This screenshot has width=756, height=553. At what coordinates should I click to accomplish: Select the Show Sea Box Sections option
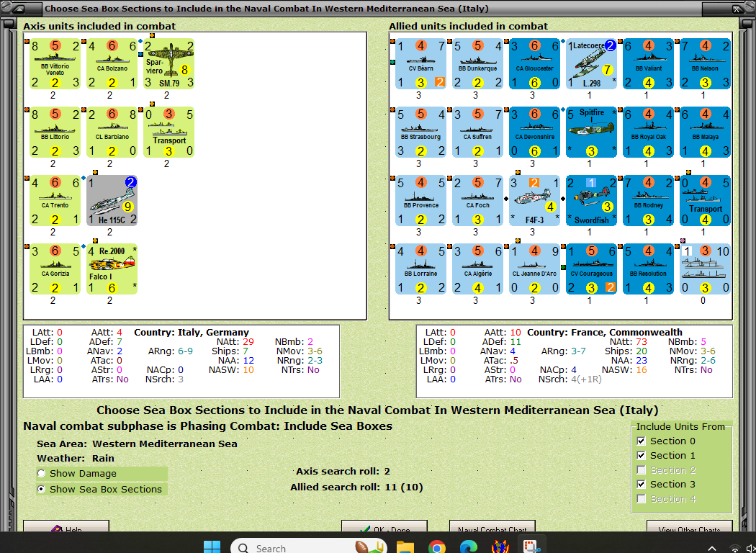pyautogui.click(x=42, y=487)
